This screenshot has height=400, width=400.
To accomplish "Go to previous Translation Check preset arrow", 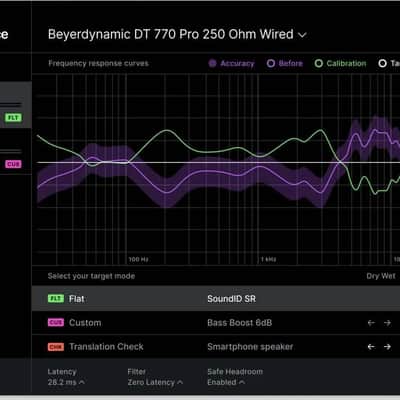I will [x=371, y=347].
